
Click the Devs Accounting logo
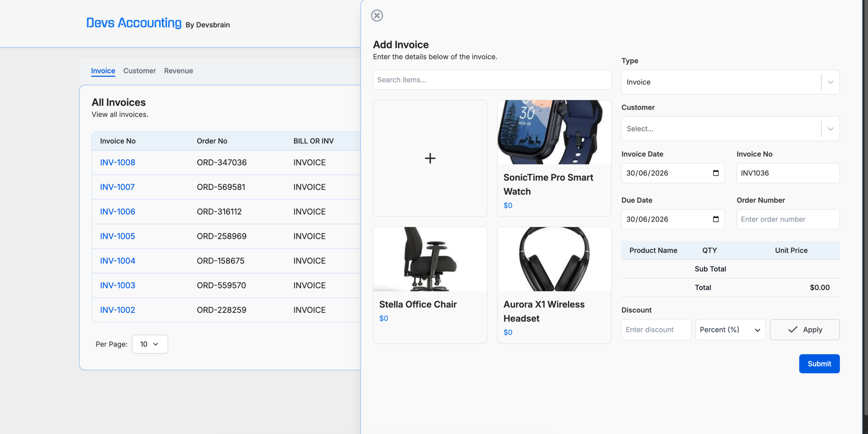point(134,23)
